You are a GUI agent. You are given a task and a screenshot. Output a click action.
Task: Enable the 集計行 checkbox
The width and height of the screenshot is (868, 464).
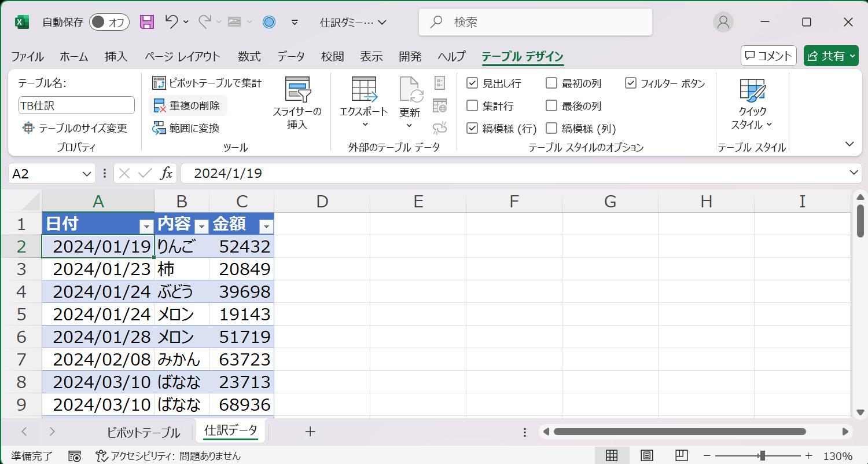(x=472, y=105)
